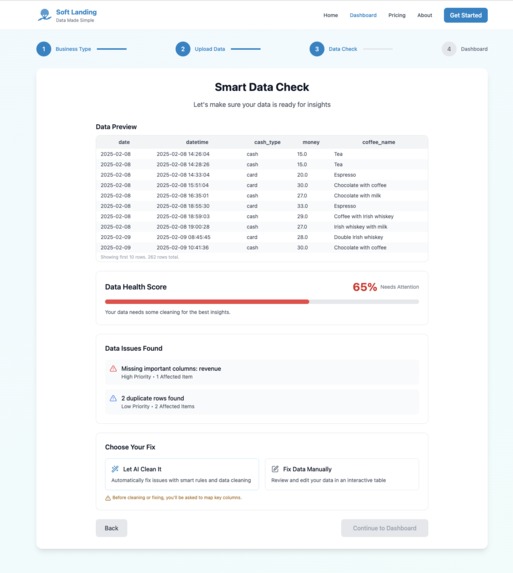Click 'Low Priority • 2 Affected Items' text
The height and width of the screenshot is (573, 513).
coord(158,406)
